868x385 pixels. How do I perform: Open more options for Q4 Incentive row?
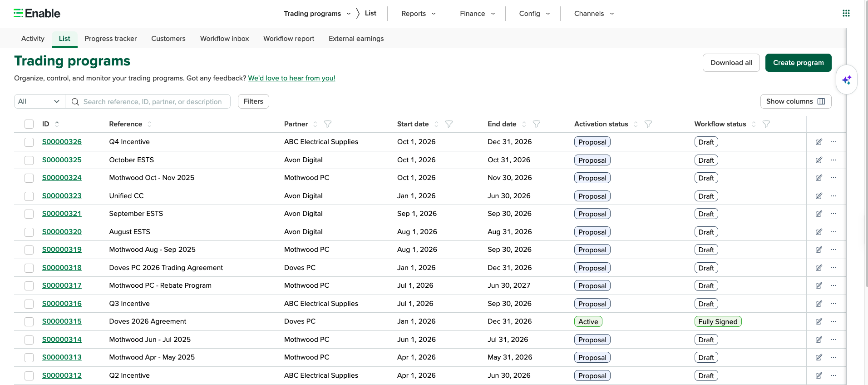point(833,142)
